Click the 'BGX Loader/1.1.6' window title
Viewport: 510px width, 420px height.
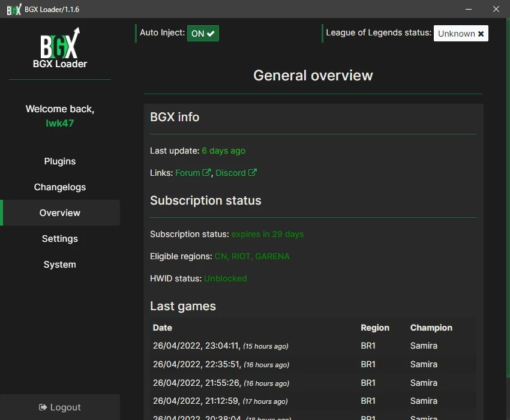pos(52,10)
